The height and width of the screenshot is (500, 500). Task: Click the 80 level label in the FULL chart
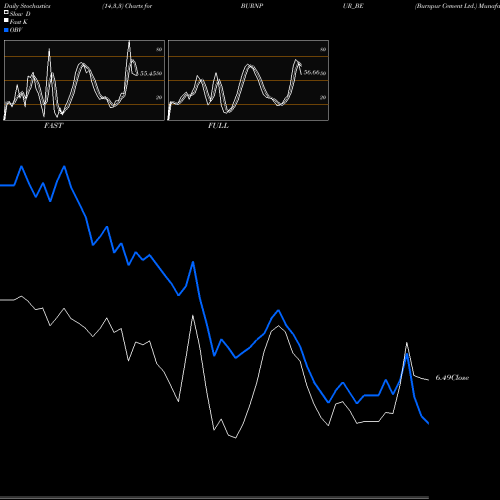pyautogui.click(x=323, y=49)
